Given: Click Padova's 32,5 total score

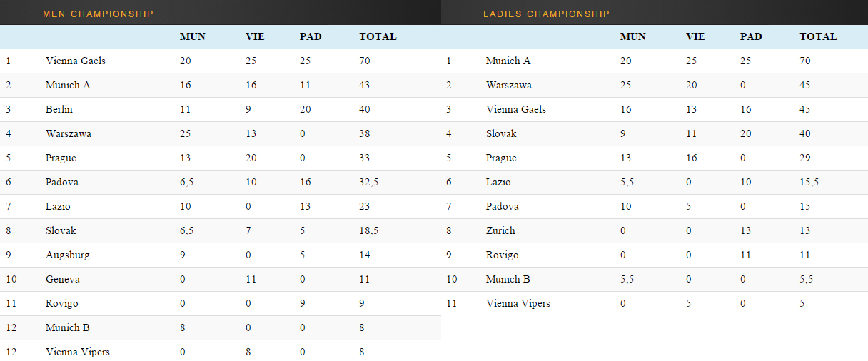Looking at the screenshot, I should [x=368, y=182].
